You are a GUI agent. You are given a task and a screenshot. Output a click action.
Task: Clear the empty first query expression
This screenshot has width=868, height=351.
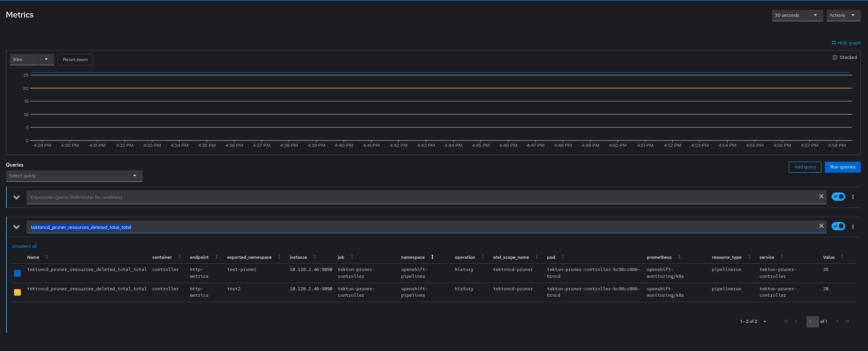pyautogui.click(x=821, y=197)
